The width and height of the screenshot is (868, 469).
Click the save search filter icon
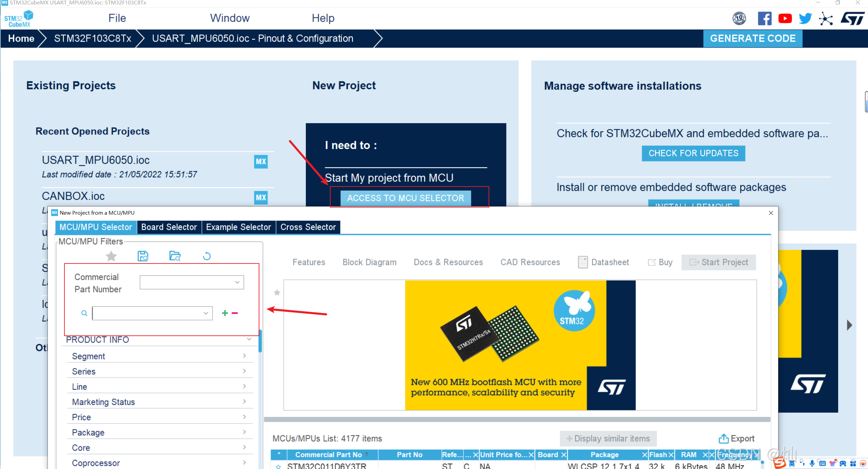click(143, 256)
